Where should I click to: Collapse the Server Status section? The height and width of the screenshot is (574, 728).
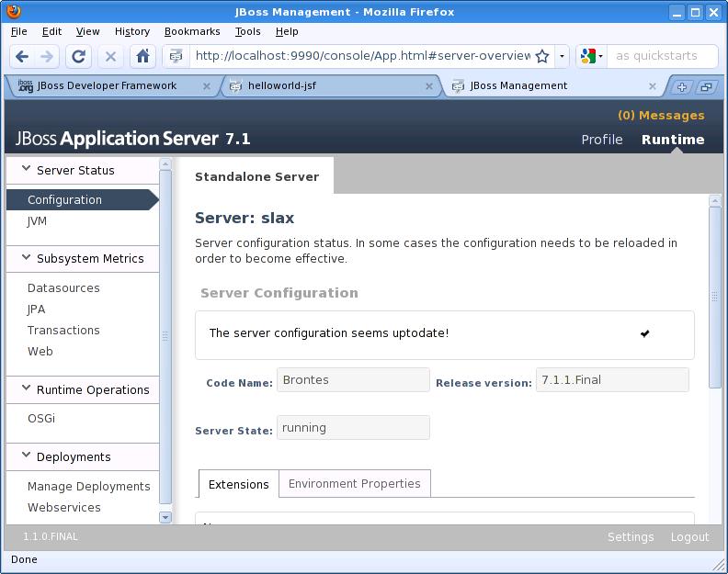click(x=26, y=168)
